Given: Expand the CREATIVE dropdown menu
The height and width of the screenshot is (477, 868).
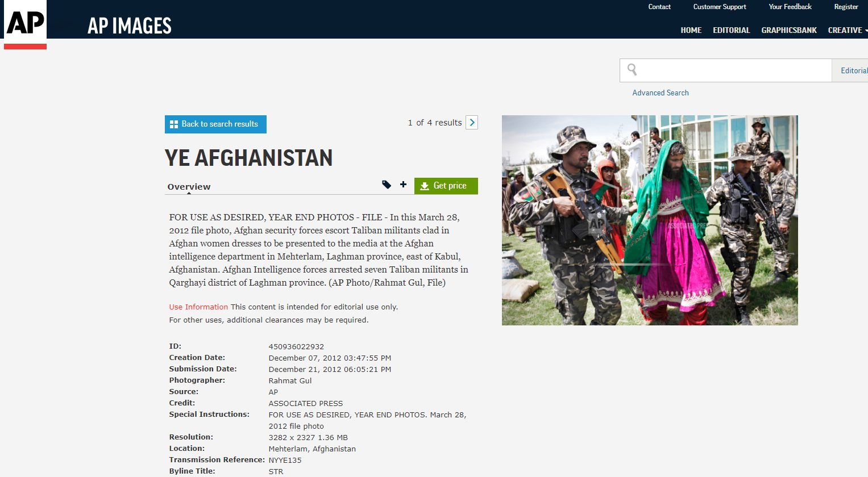Looking at the screenshot, I should [x=847, y=30].
